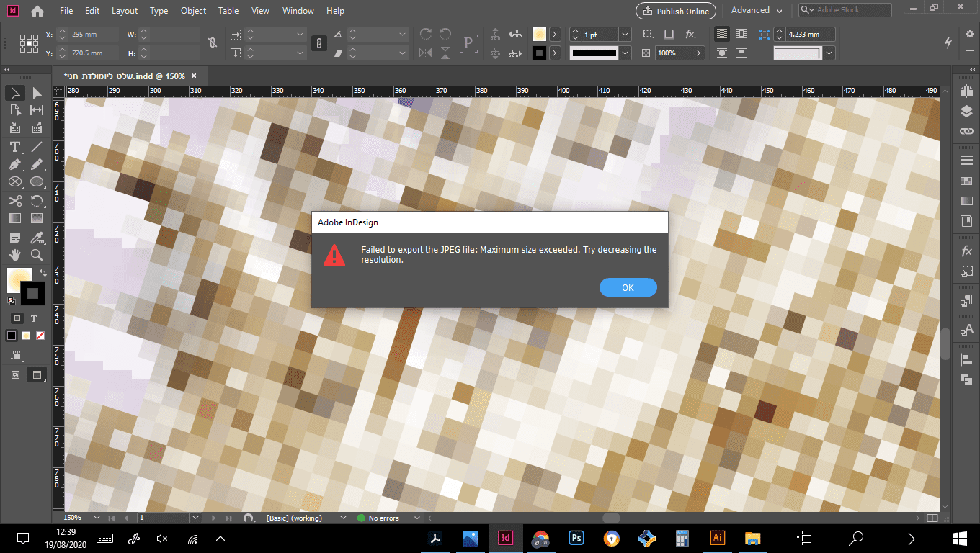Choose the Ellipse tool
The height and width of the screenshot is (553, 980).
tap(37, 183)
